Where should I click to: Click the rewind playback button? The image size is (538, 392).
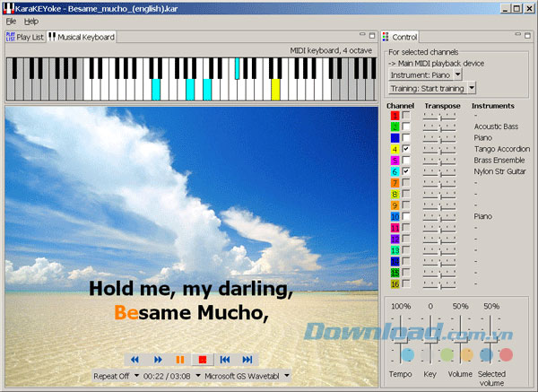click(x=134, y=359)
